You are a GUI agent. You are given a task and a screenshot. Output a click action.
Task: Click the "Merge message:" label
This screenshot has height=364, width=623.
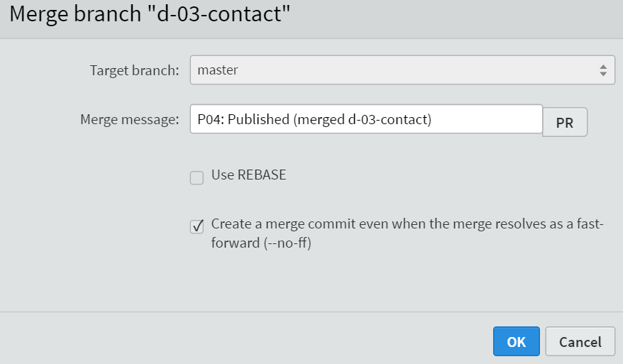pos(130,119)
